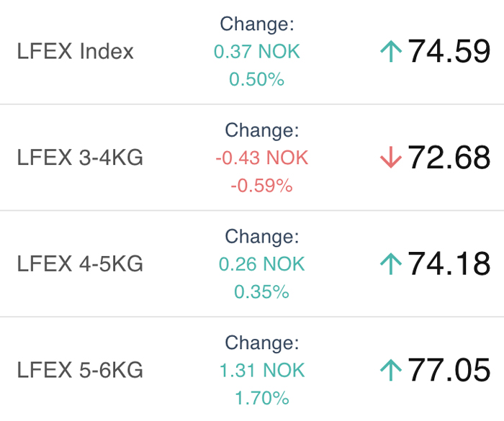Screen dimensions: 504x421
Task: Click the red down arrow beside 72.68
Action: (391, 158)
